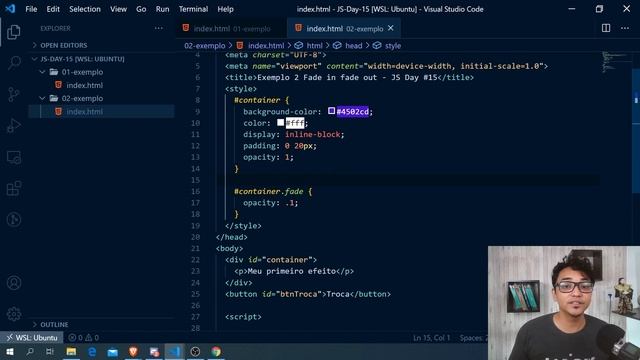Screen dimensions: 640x360
Task: Open the Edit menu
Action: tap(53, 9)
